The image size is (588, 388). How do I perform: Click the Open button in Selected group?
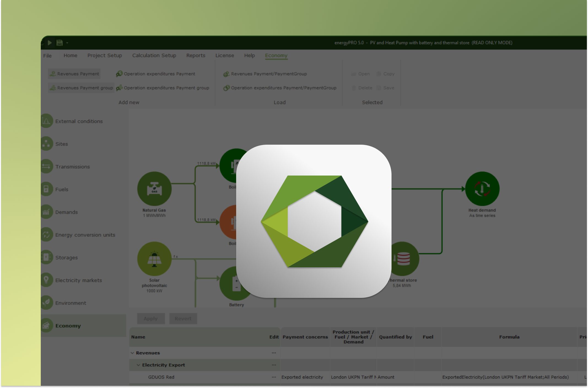coord(360,74)
